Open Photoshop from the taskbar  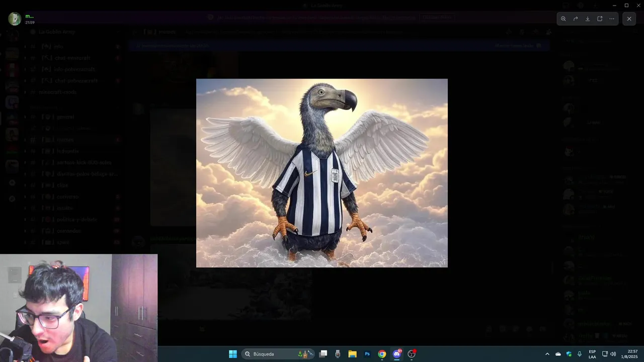point(367,354)
